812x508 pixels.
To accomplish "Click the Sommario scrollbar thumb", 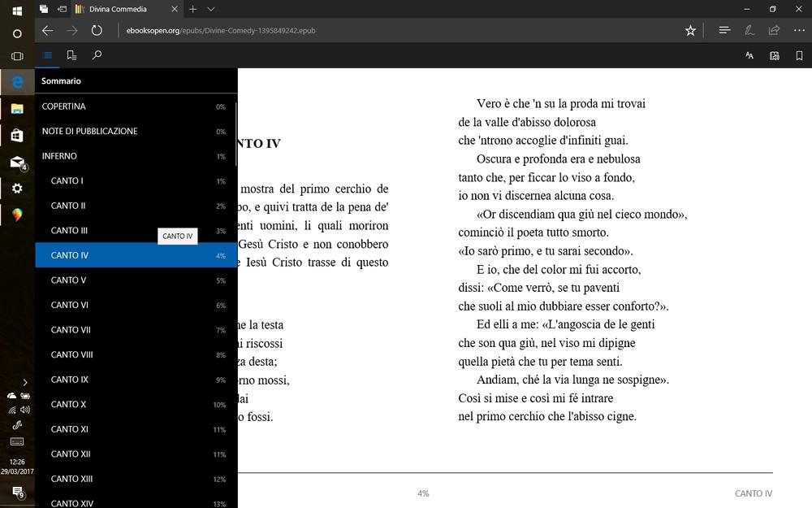I will coord(235,134).
